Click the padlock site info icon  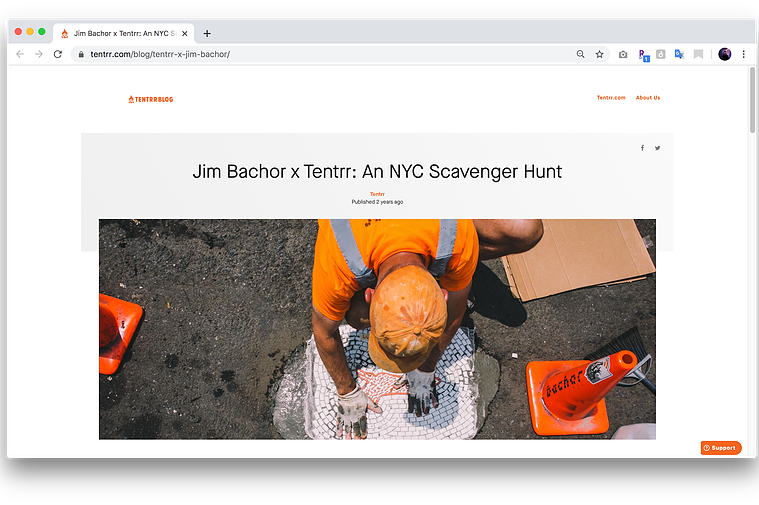(81, 54)
